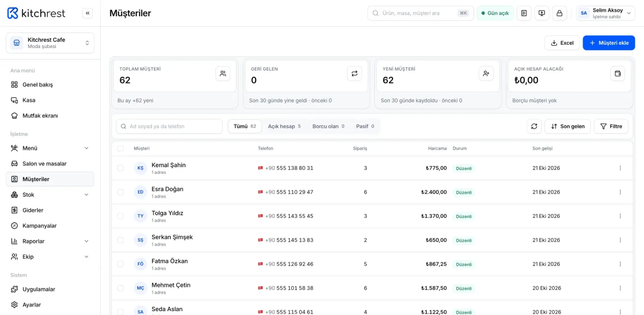Click the Gün açık status button

coord(495,13)
